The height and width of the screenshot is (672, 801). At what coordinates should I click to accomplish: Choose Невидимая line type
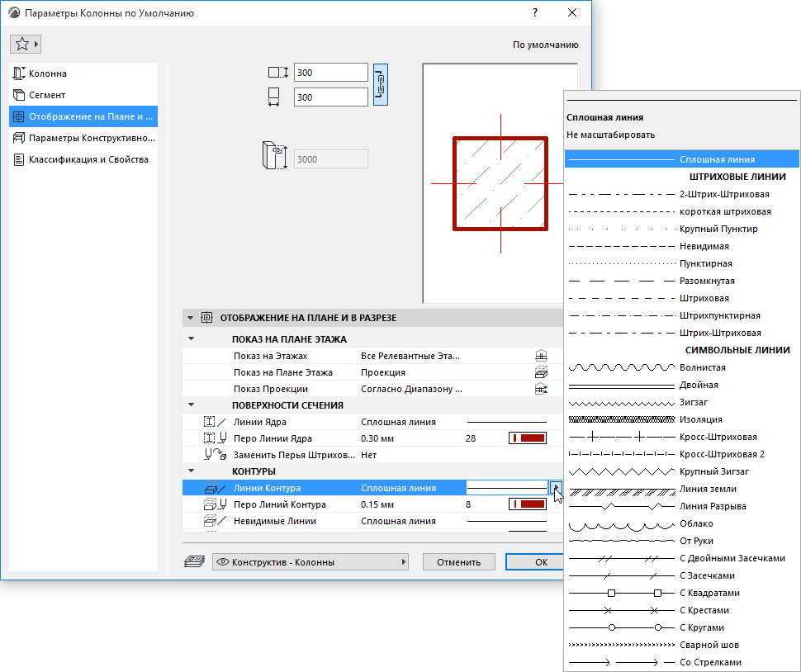click(x=682, y=246)
